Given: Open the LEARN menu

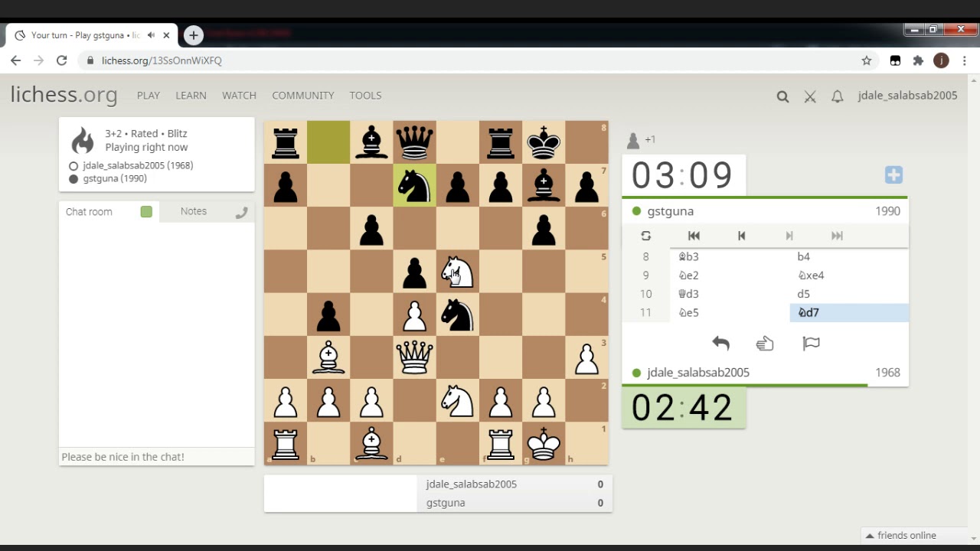Looking at the screenshot, I should (191, 96).
